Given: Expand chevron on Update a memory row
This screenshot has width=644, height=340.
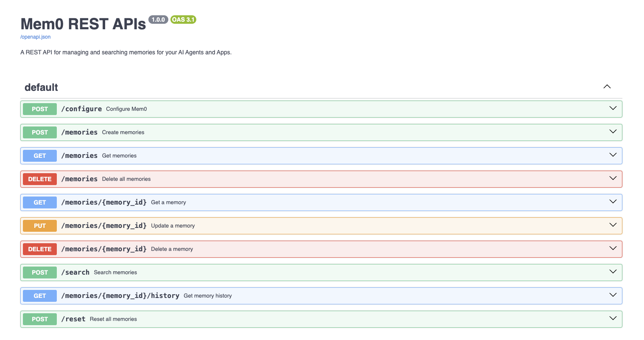Looking at the screenshot, I should (x=613, y=225).
